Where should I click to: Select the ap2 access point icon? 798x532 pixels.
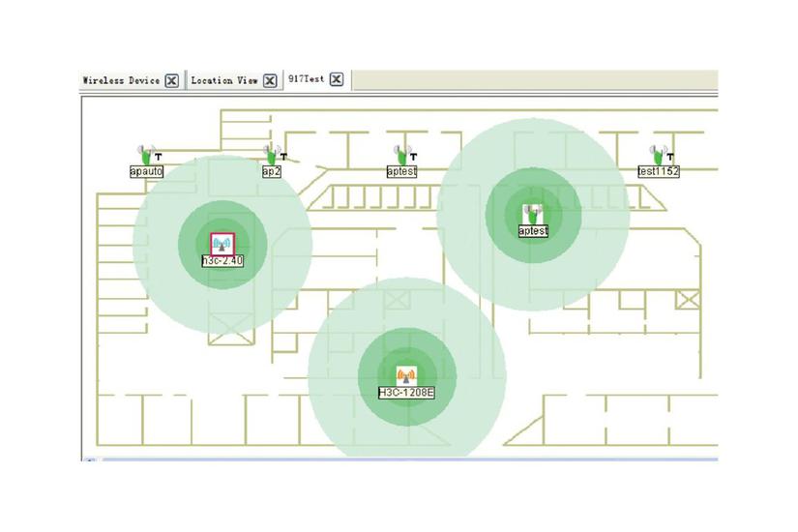point(272,155)
